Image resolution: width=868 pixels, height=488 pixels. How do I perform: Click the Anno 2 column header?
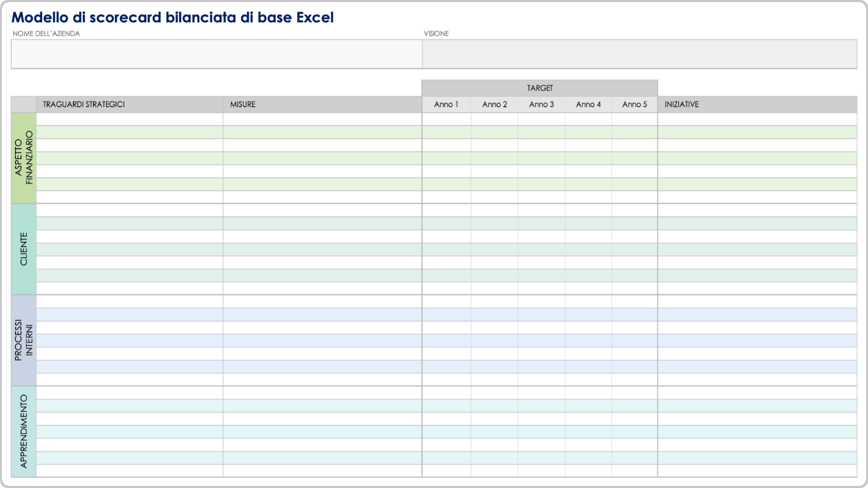(x=494, y=104)
